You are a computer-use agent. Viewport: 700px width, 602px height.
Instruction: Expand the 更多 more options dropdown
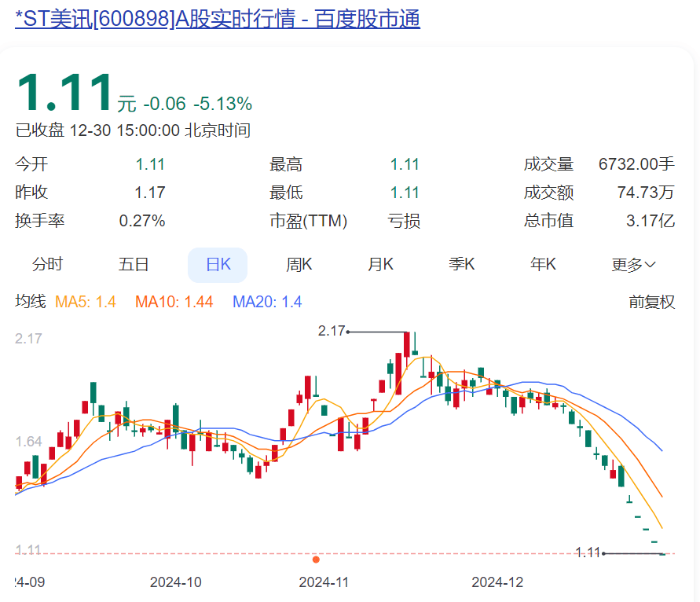(x=633, y=265)
